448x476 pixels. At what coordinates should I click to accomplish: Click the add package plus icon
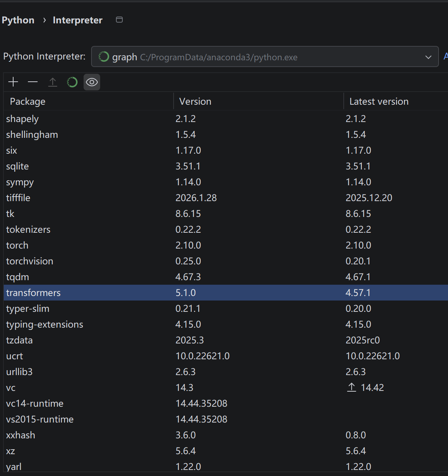coord(13,82)
